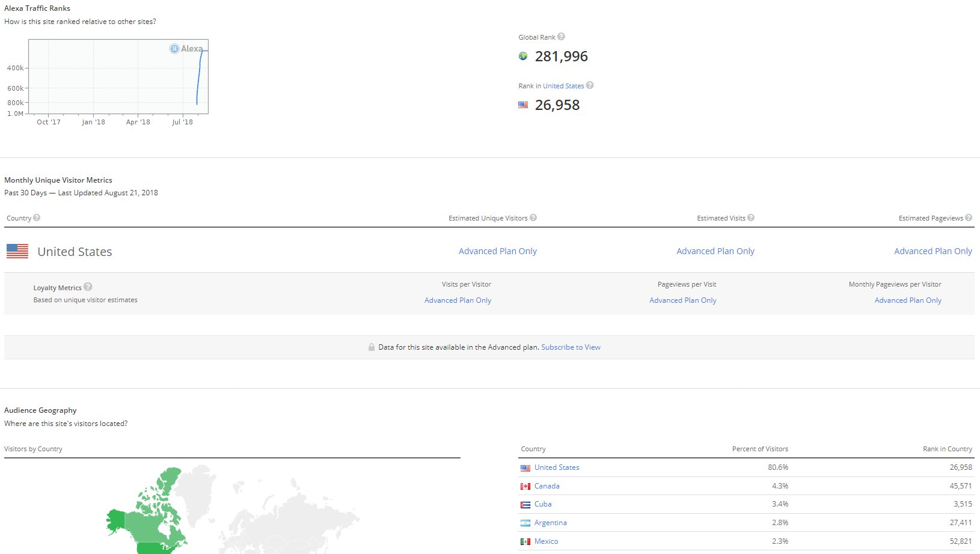Select Canada in the country table
This screenshot has height=554, width=980.
[x=547, y=486]
